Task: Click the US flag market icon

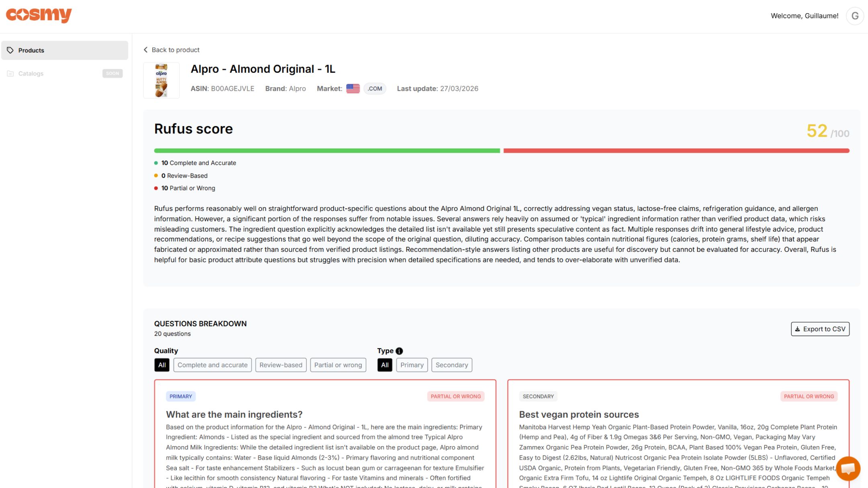Action: point(353,88)
